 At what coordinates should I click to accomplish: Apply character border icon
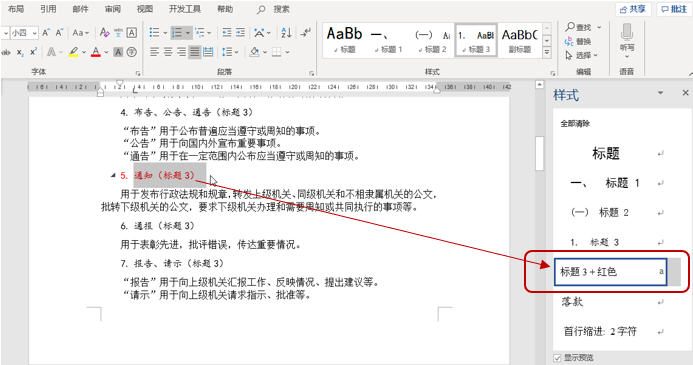[132, 32]
